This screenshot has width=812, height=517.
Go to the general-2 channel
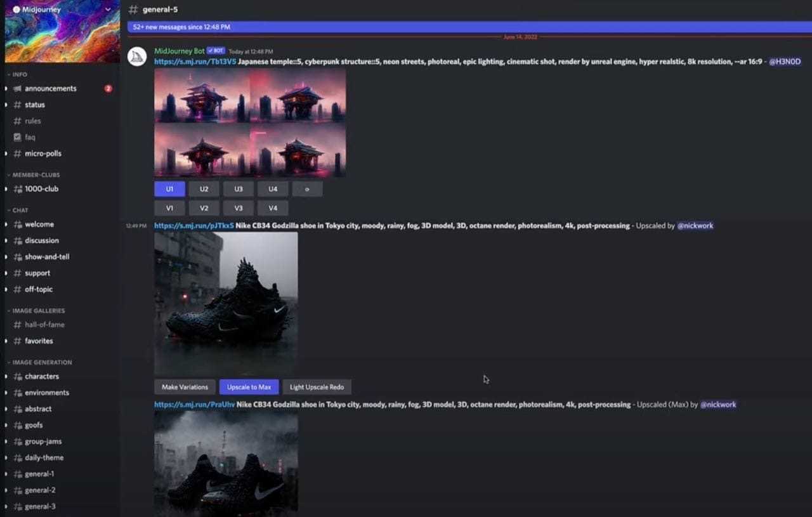(x=40, y=490)
